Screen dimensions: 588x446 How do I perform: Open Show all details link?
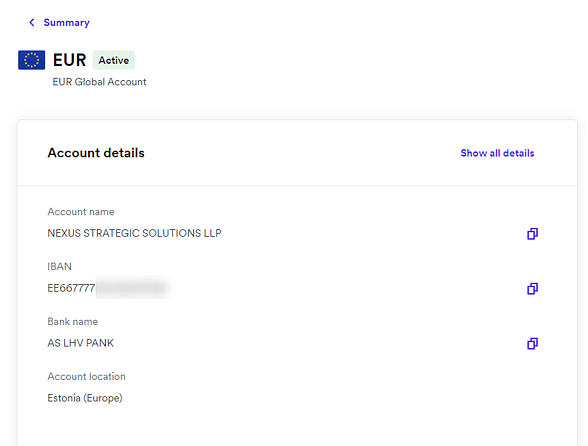point(497,153)
